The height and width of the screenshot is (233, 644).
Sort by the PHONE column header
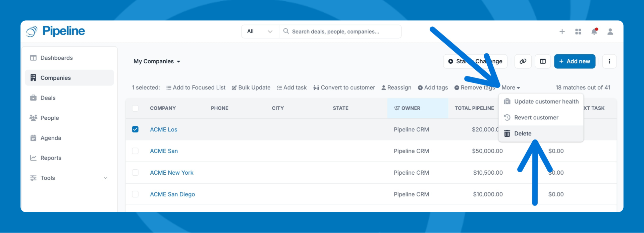(220, 108)
